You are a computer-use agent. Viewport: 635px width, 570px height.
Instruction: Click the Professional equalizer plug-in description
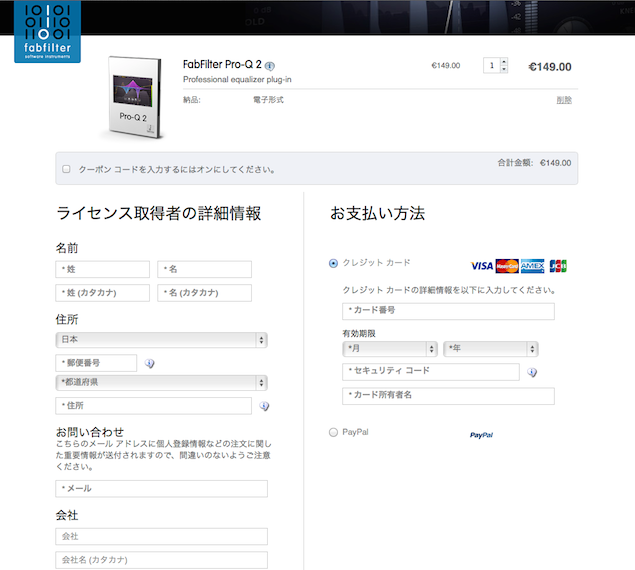[x=237, y=79]
